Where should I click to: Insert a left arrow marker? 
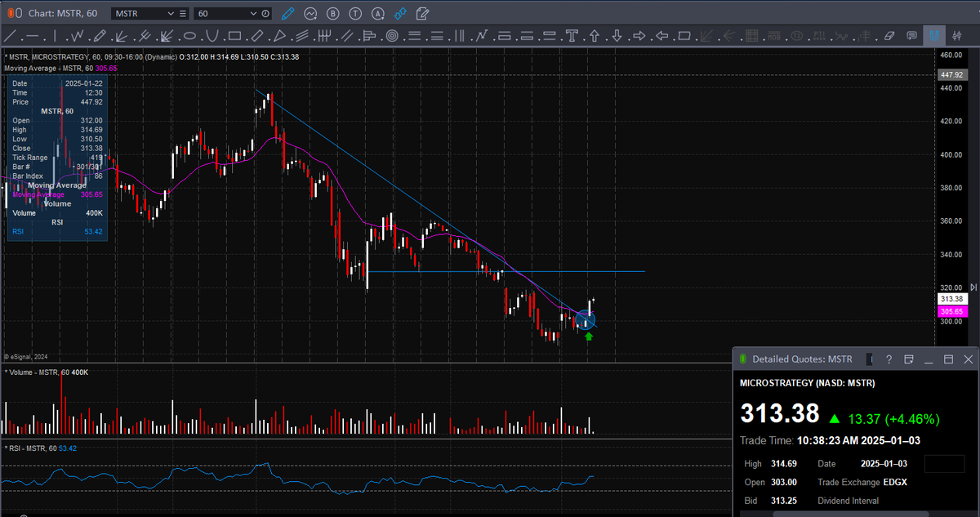pos(662,36)
